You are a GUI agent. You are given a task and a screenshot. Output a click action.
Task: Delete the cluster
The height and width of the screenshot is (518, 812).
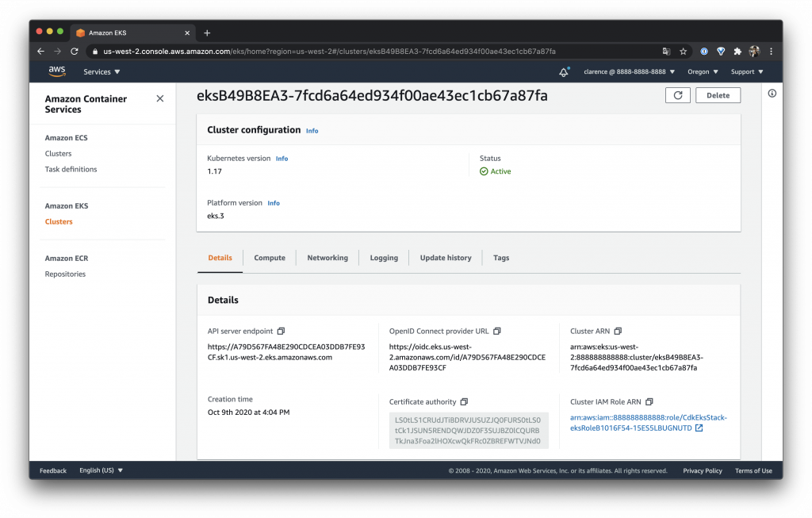[718, 95]
